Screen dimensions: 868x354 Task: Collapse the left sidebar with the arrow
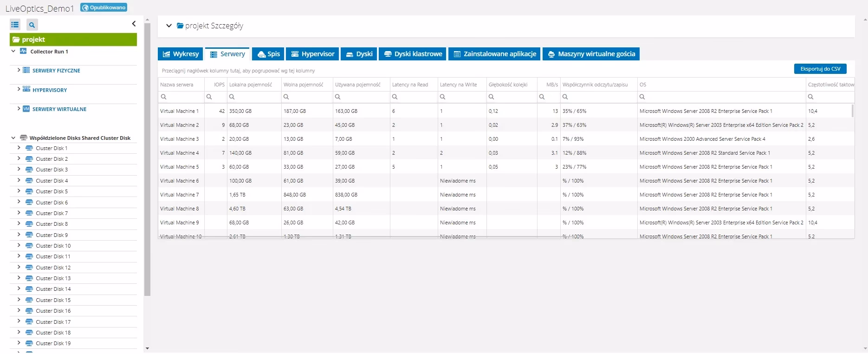point(134,24)
